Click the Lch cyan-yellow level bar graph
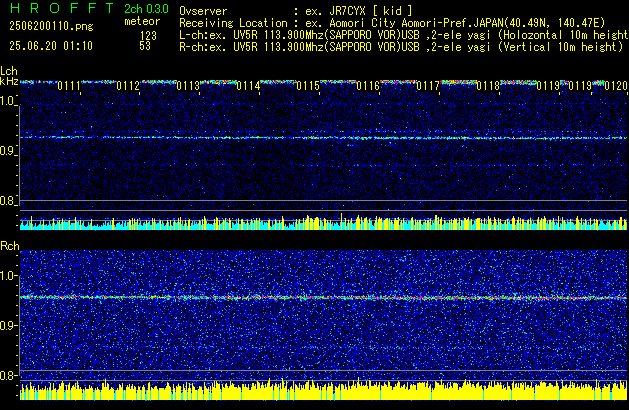The image size is (629, 410). 323,222
